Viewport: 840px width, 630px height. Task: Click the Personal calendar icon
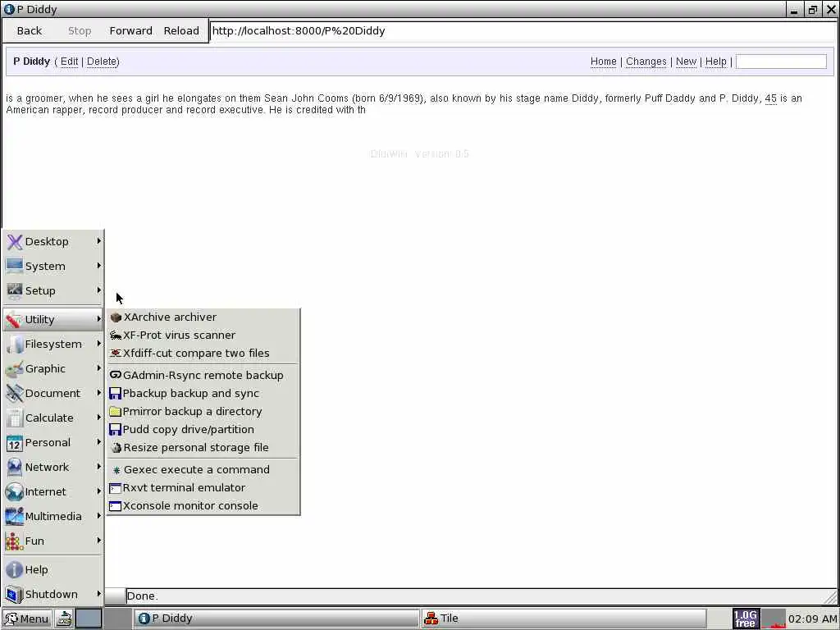click(x=15, y=443)
